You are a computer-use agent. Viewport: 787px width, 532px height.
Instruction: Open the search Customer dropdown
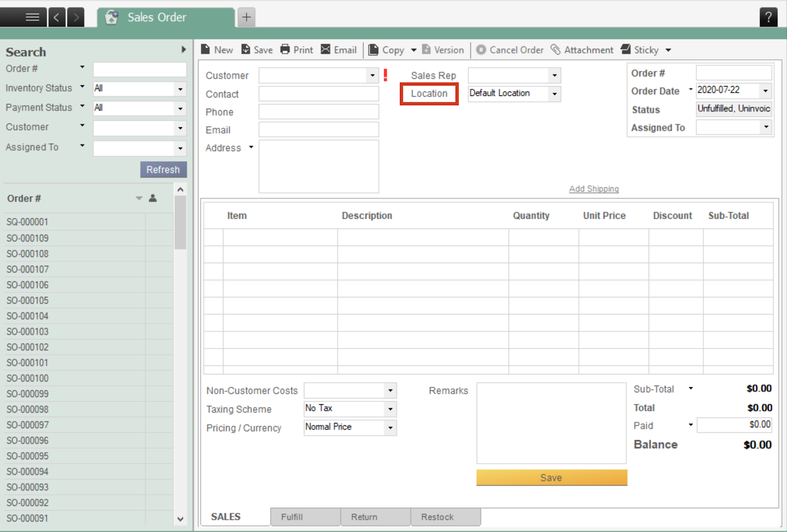181,128
